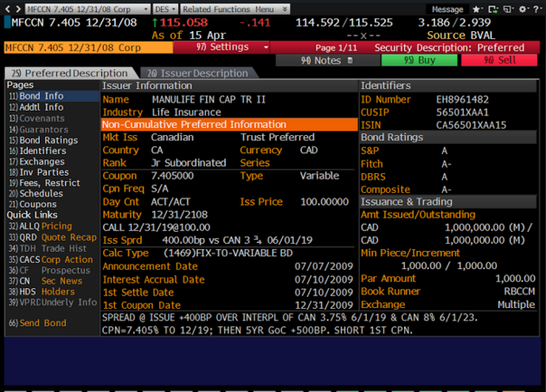Screen dimensions: 546x392
Task: Click Calc Type FIX-TO-VARIABLE BD value
Action: [x=228, y=254]
